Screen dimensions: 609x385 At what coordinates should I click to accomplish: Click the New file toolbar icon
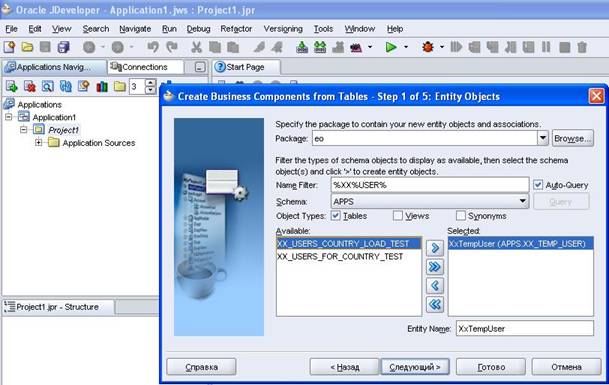9,47
